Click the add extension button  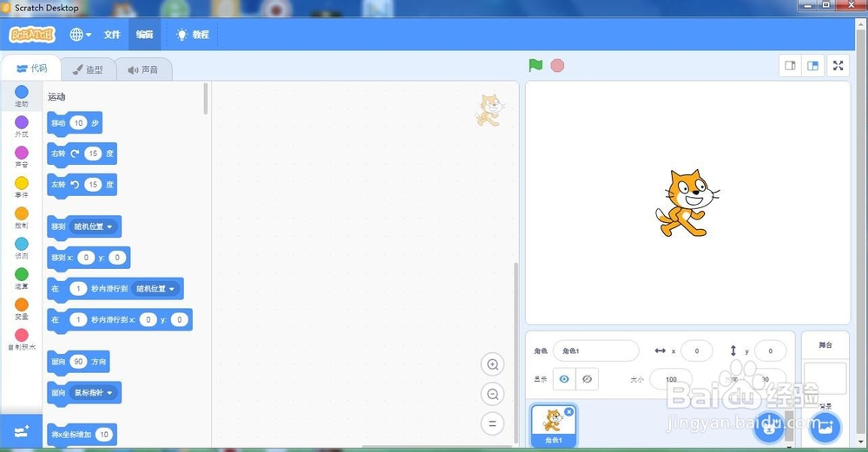[22, 431]
